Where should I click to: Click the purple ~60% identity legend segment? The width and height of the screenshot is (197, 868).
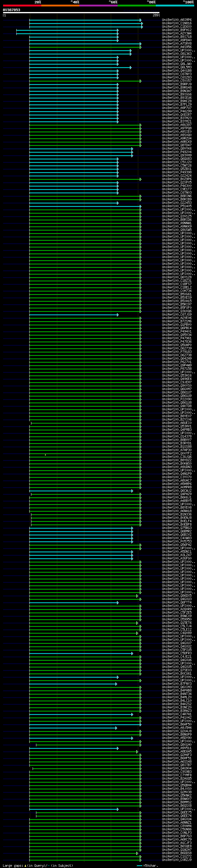pyautogui.click(x=98, y=6)
